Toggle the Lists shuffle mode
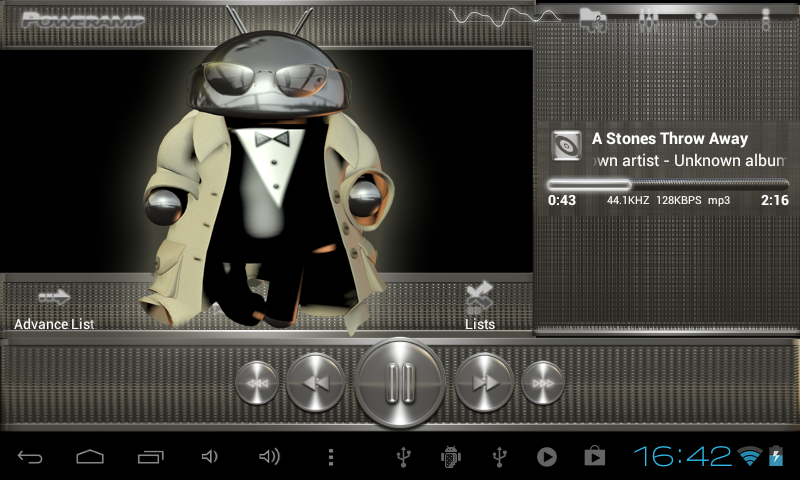This screenshot has width=800, height=480. click(480, 306)
